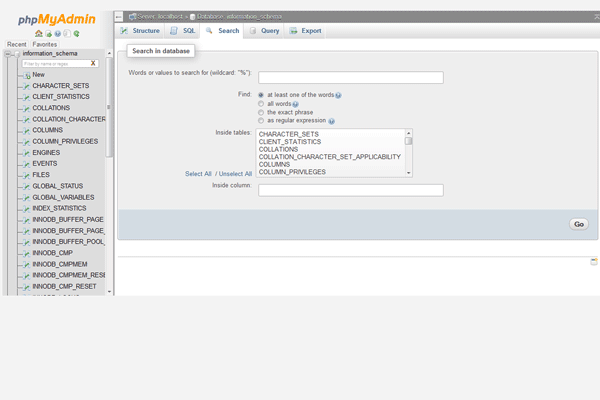Select 'the exact phrase' radio button
Image resolution: width=600 pixels, height=400 pixels.
[x=261, y=112]
